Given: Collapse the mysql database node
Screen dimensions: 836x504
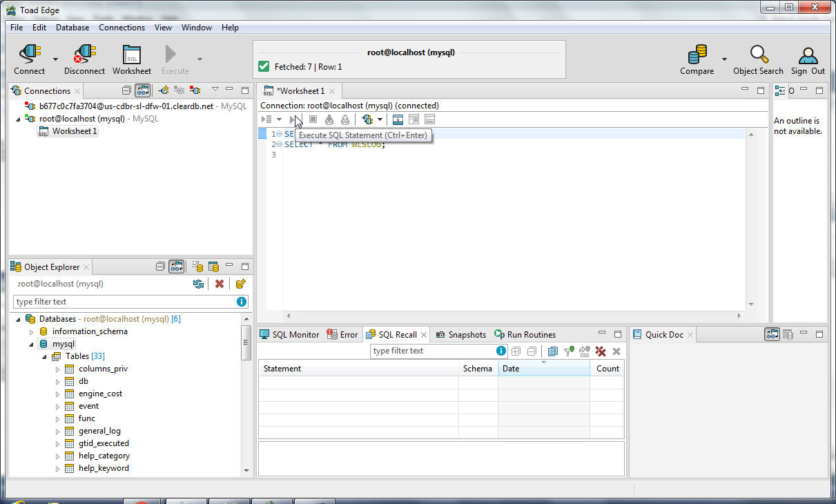Looking at the screenshot, I should click(31, 345).
